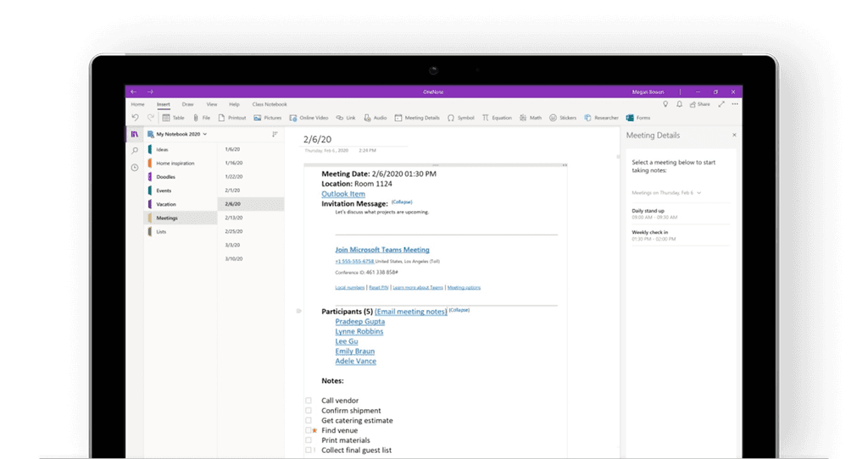Click the back arrow in the title bar
This screenshot has height=459, width=868.
click(x=133, y=91)
